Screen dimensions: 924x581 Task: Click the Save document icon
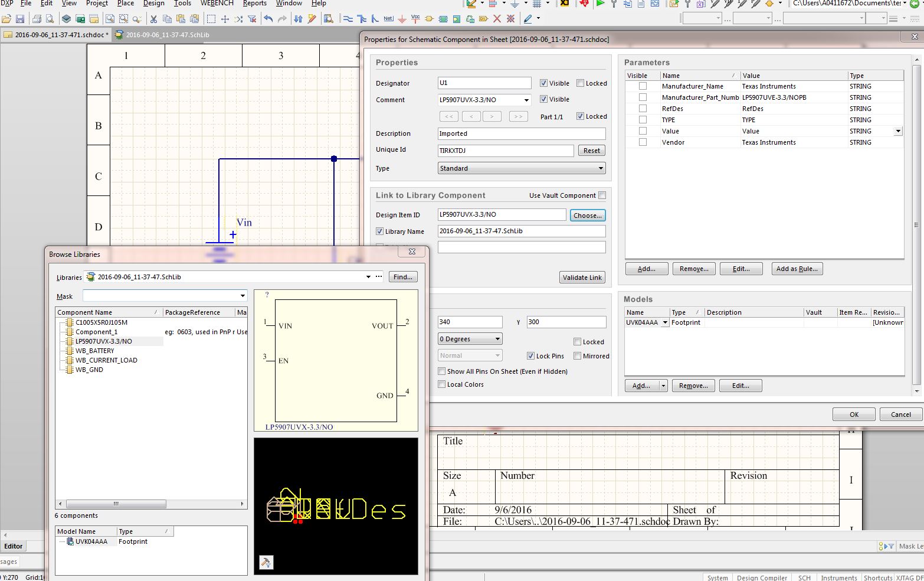pyautogui.click(x=20, y=19)
